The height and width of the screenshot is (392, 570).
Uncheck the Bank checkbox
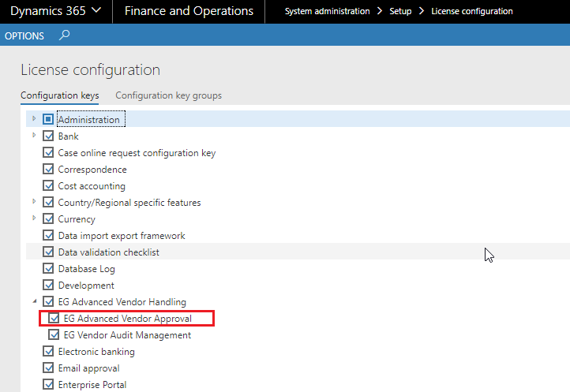point(48,136)
